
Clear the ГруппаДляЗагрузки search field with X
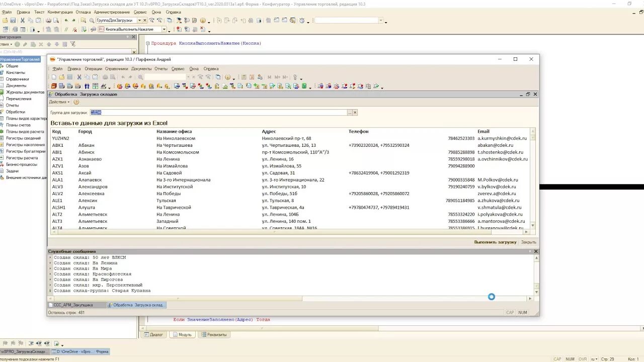click(x=145, y=21)
